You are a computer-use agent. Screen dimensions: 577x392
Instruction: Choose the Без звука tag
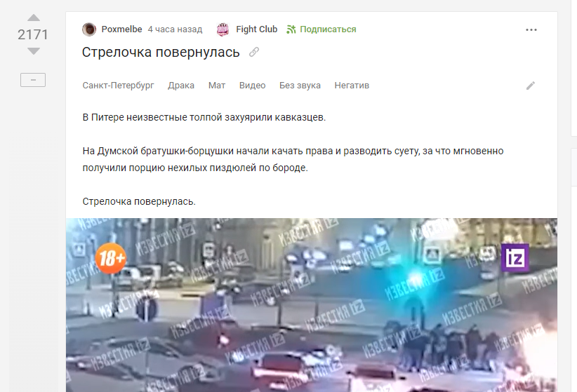[300, 86]
